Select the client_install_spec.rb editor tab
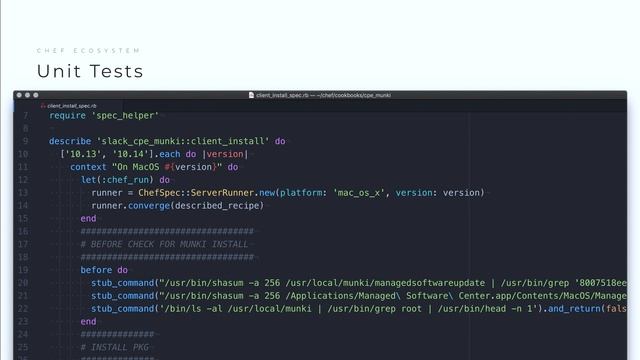Viewport: 640px width, 360px height. (x=69, y=106)
